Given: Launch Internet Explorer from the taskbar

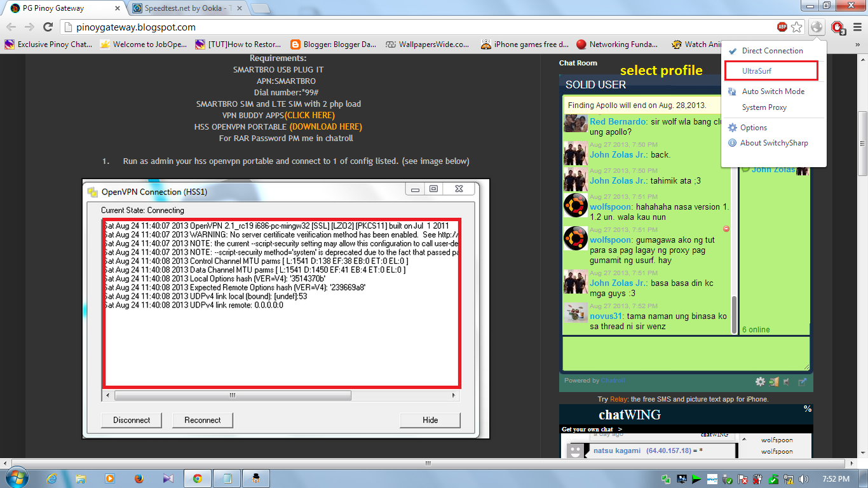Looking at the screenshot, I should 51,478.
